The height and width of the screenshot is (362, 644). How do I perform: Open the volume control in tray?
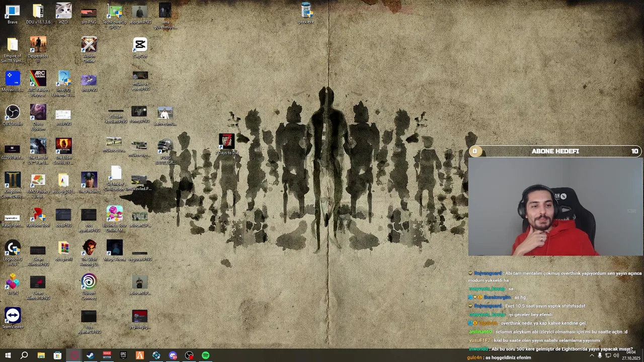coord(616,355)
